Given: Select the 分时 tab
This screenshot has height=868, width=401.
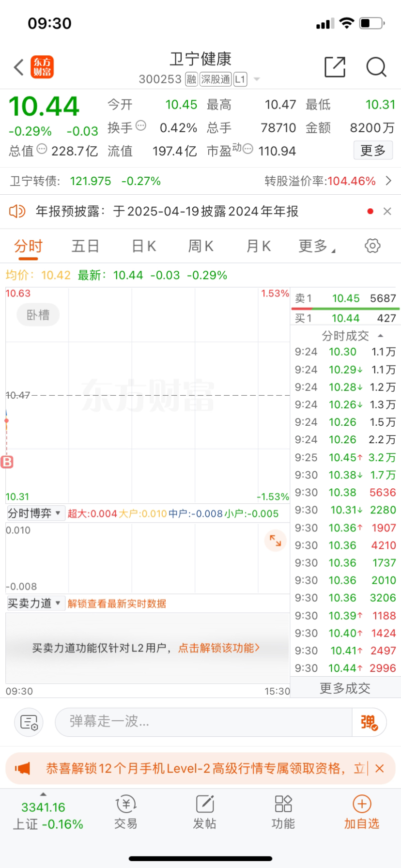Looking at the screenshot, I should pos(28,246).
